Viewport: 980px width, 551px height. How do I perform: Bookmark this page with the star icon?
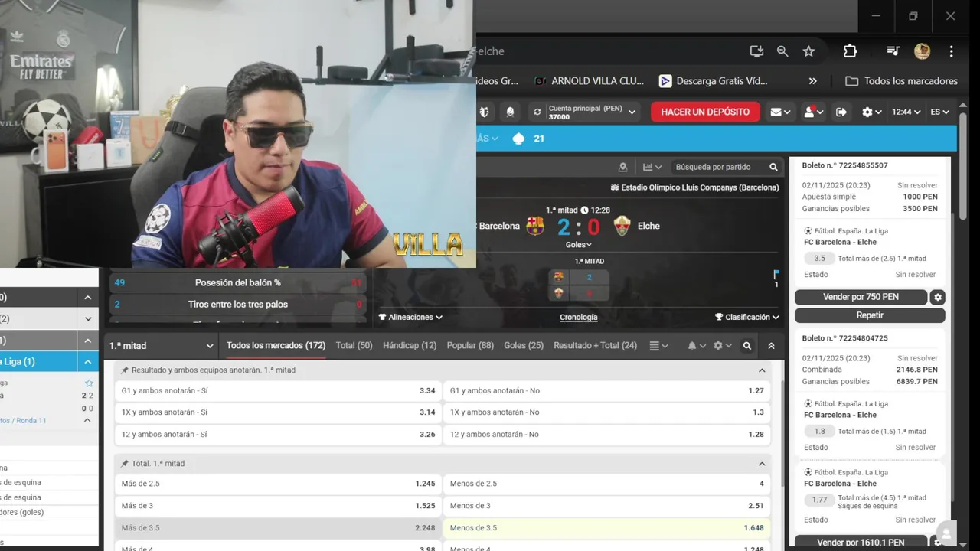click(808, 51)
